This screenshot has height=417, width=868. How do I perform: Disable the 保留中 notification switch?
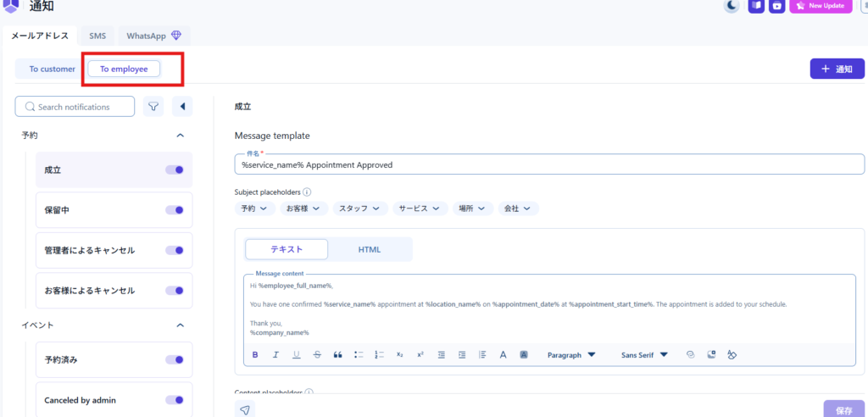pyautogui.click(x=175, y=210)
